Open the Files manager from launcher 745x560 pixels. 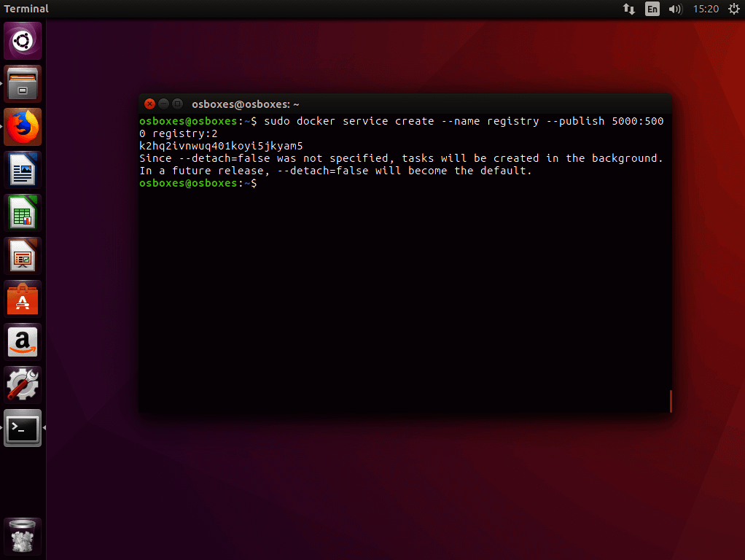[23, 84]
